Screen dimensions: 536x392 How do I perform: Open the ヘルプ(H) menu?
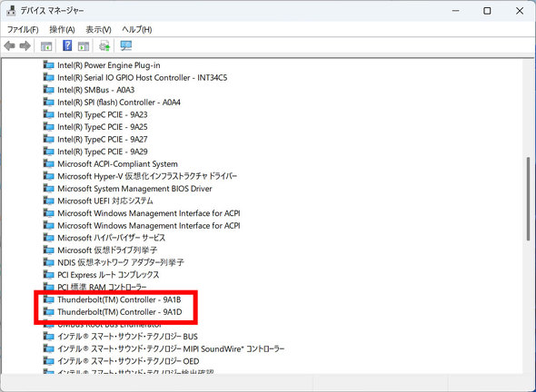137,30
